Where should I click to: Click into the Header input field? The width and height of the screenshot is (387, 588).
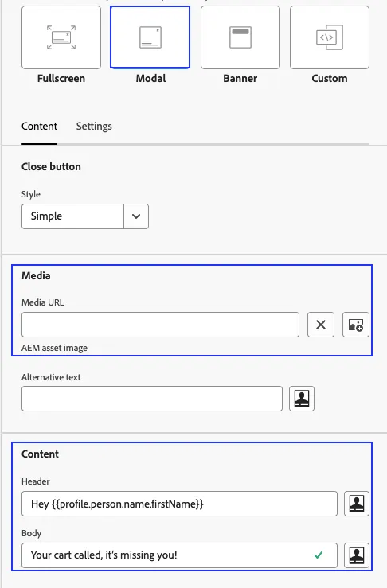pyautogui.click(x=179, y=504)
